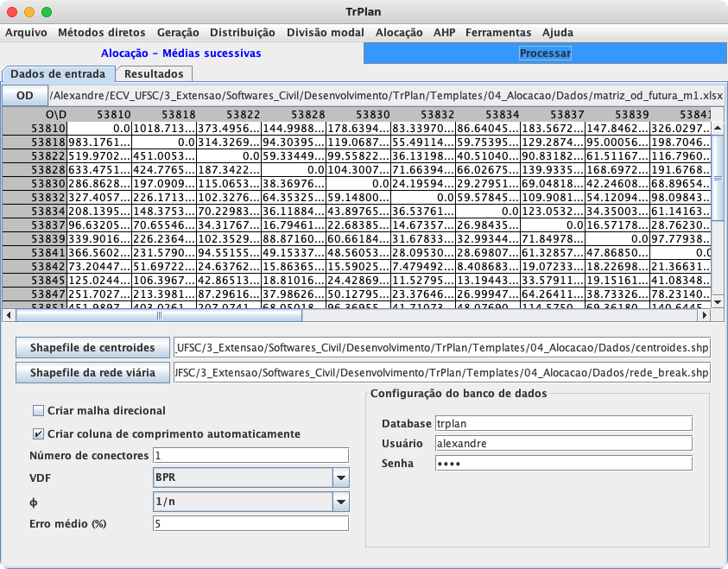The image size is (728, 569).
Task: Open the Ferramentas menu
Action: click(x=498, y=33)
